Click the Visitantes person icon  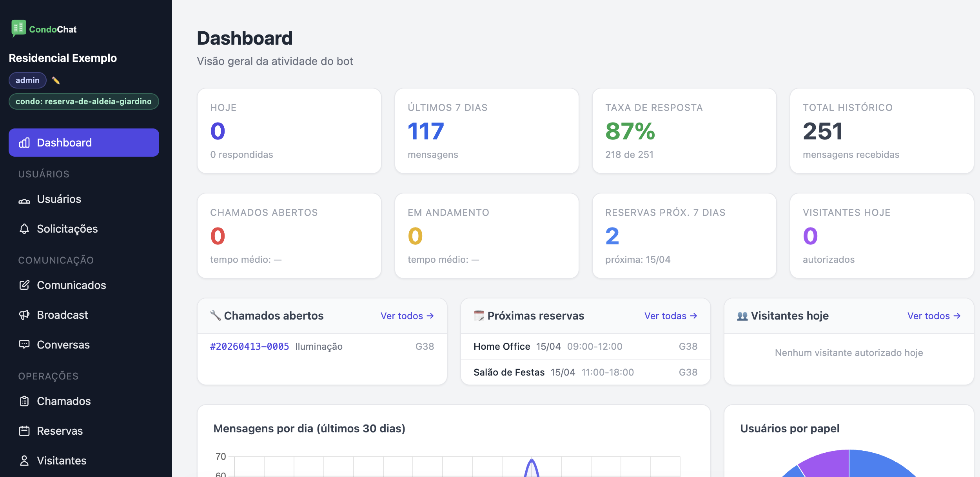pos(24,461)
